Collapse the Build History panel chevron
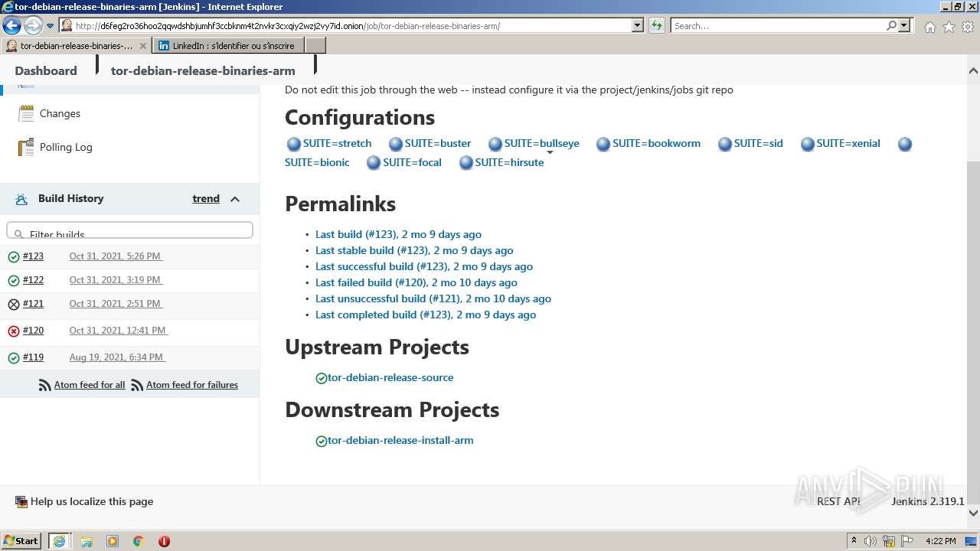Screen dimensions: 980x551 235,199
